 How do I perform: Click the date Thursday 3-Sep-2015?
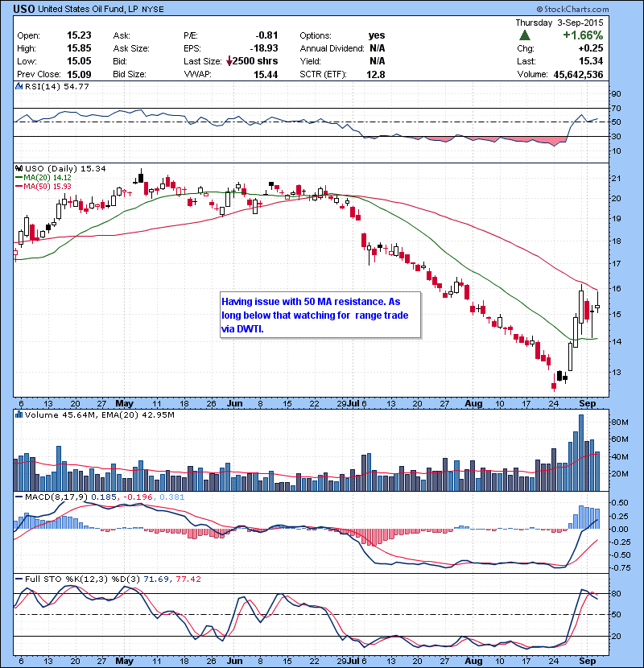click(559, 23)
